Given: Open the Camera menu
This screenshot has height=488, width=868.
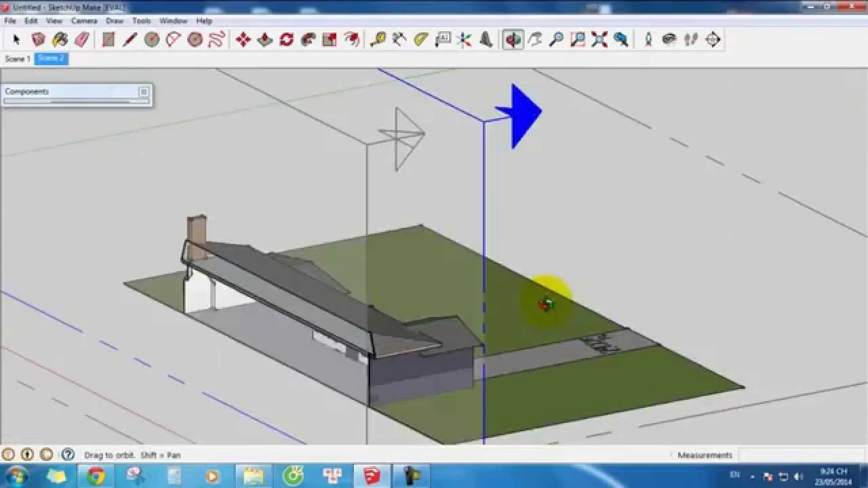Looking at the screenshot, I should pyautogui.click(x=84, y=20).
